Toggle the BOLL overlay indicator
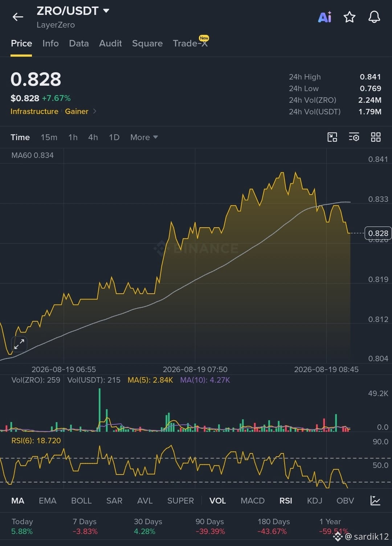 click(x=81, y=501)
